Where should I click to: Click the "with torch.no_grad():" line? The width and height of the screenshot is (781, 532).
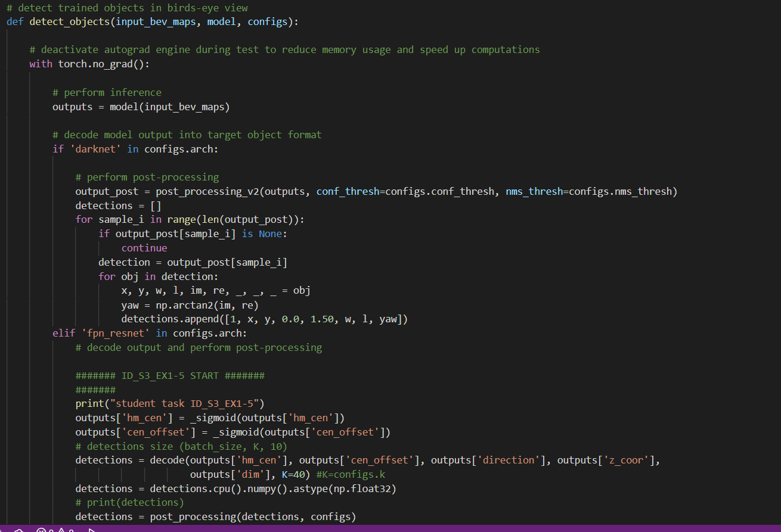click(89, 64)
